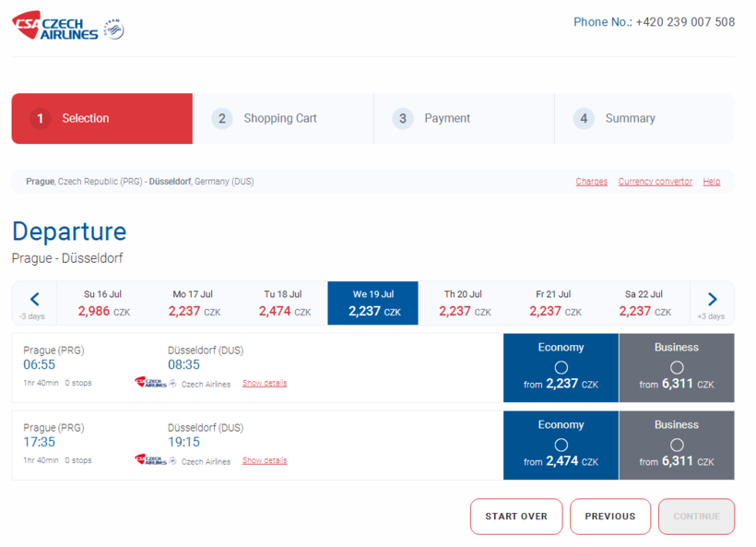Image resolution: width=756 pixels, height=547 pixels.
Task: Click step 2 Shopping Cart number badge
Action: 222,119
